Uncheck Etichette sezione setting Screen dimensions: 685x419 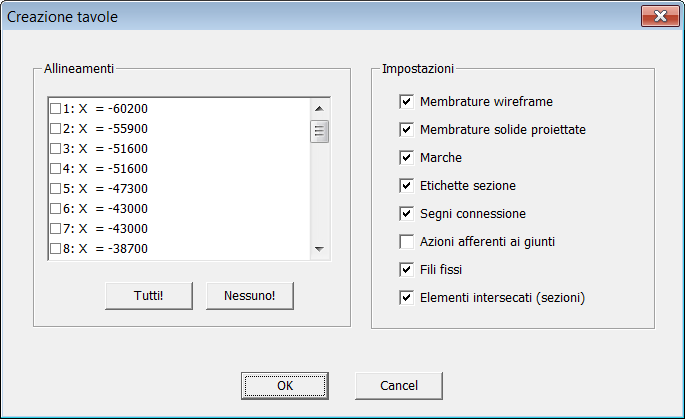tap(406, 185)
